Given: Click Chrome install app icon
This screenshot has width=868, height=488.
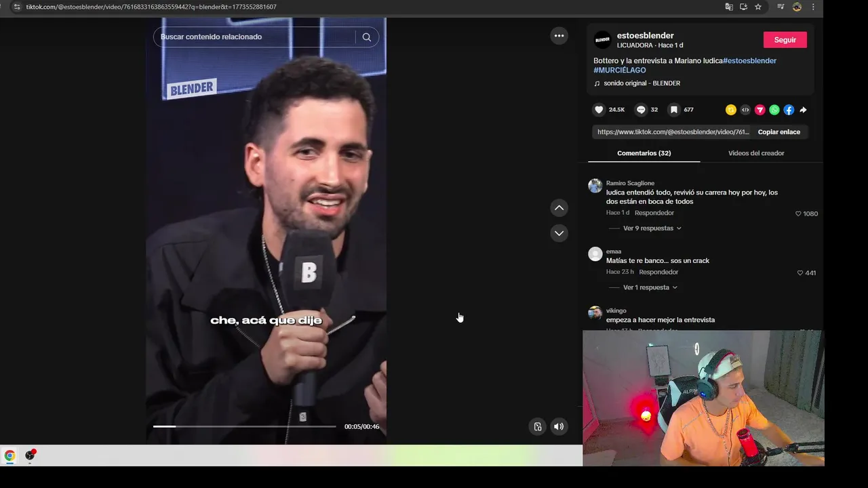Looking at the screenshot, I should (x=744, y=7).
